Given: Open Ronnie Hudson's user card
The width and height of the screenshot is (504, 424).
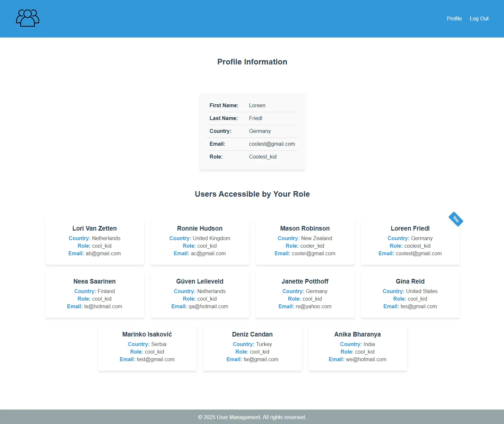Looking at the screenshot, I should (200, 241).
